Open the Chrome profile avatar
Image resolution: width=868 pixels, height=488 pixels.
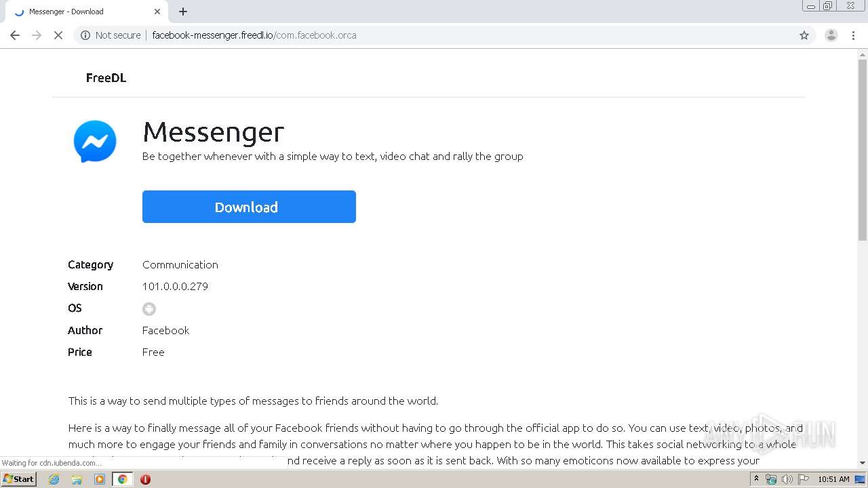[x=831, y=35]
